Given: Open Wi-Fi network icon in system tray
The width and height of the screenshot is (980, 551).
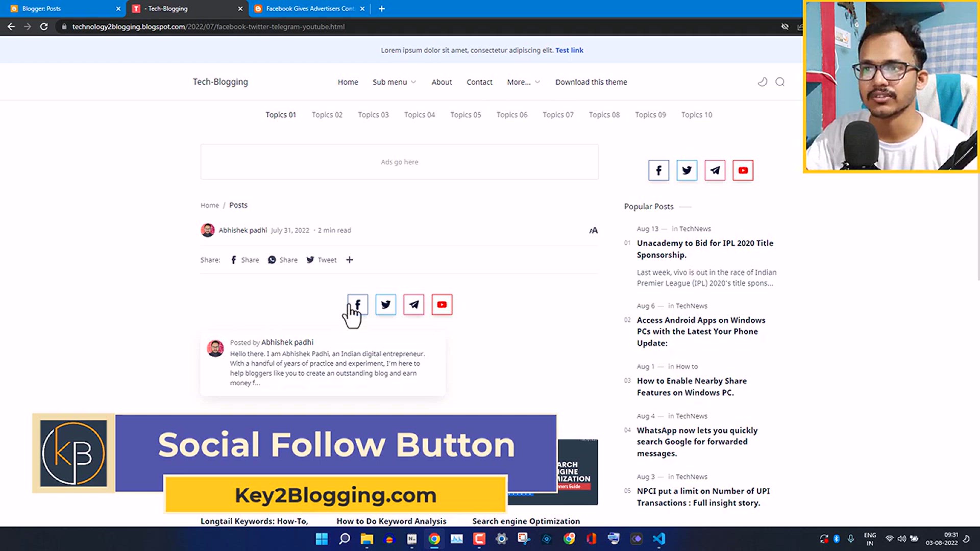Looking at the screenshot, I should coord(889,539).
